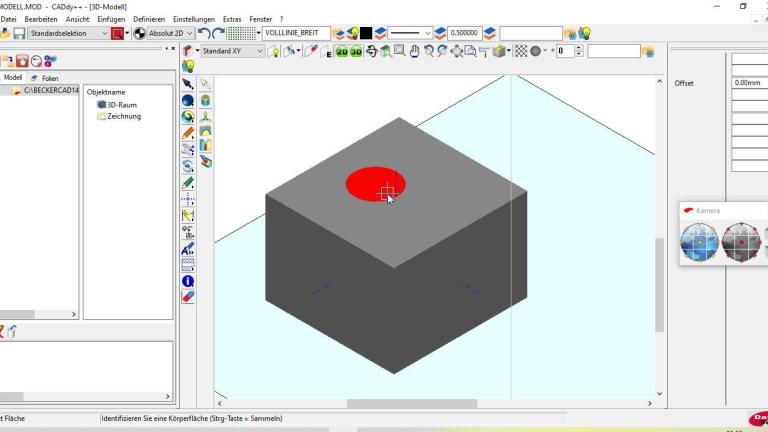Click the blue info icon in left toolbar

(x=187, y=282)
